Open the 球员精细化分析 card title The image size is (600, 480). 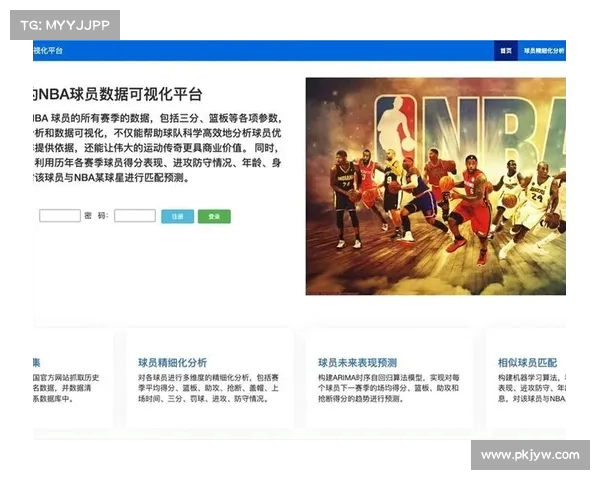coord(173,362)
